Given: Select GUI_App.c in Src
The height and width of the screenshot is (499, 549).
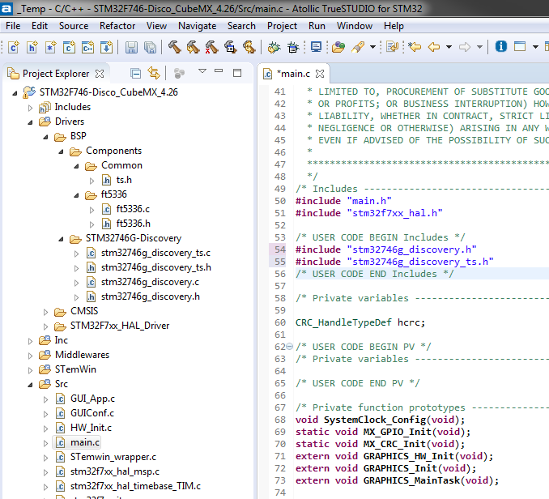Looking at the screenshot, I should coord(92,398).
